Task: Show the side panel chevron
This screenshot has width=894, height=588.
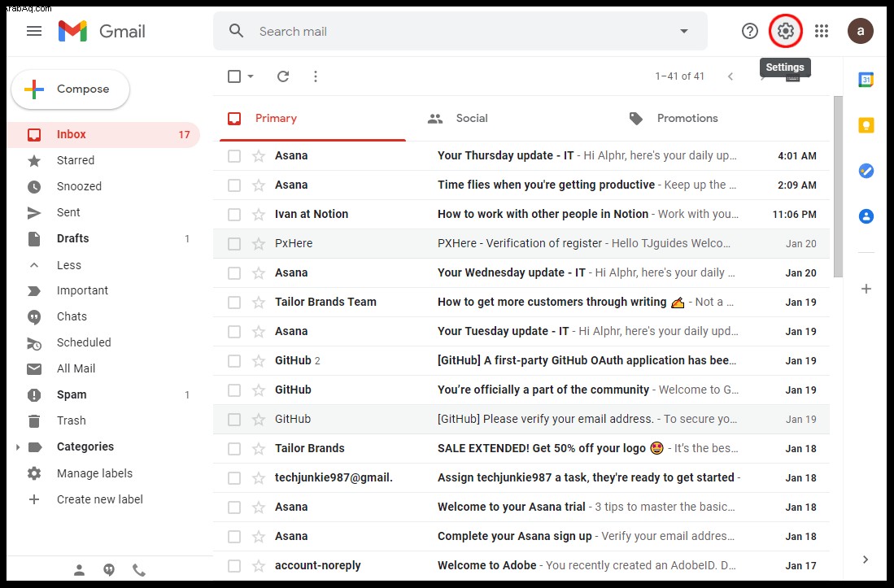Action: [866, 560]
